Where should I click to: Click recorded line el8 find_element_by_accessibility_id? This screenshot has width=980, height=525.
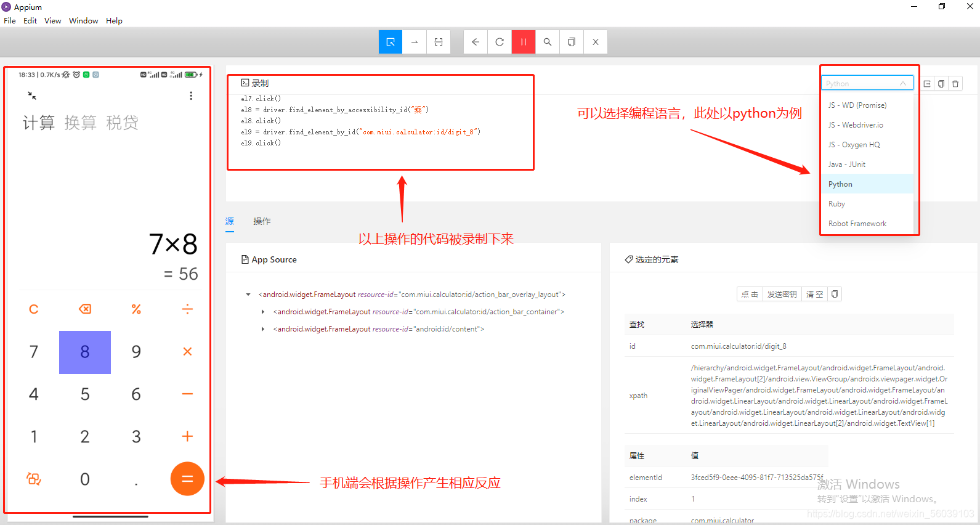334,110
